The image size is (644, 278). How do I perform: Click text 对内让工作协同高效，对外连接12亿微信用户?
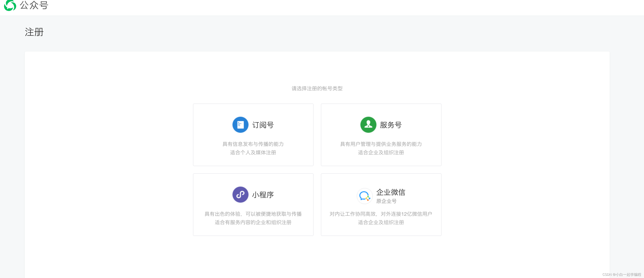[381, 214]
